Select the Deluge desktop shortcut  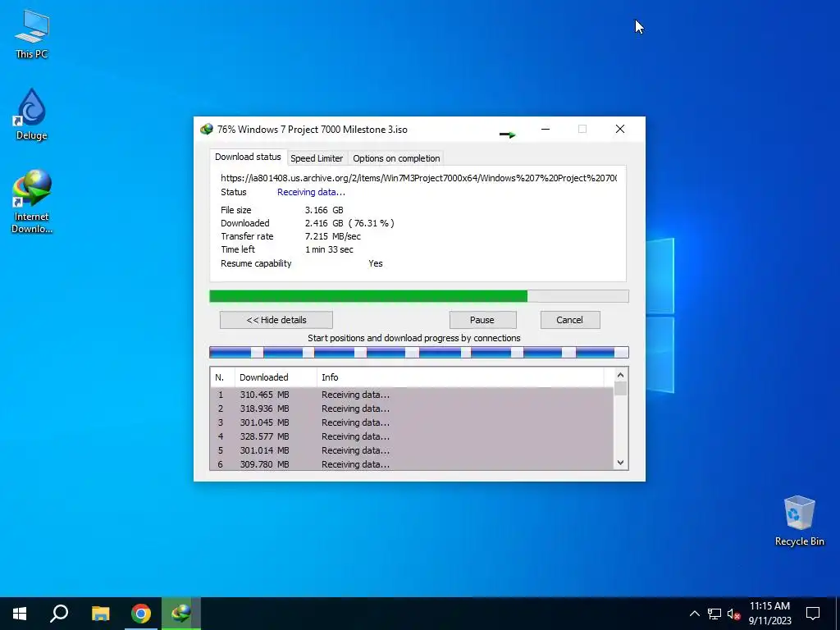[32, 115]
